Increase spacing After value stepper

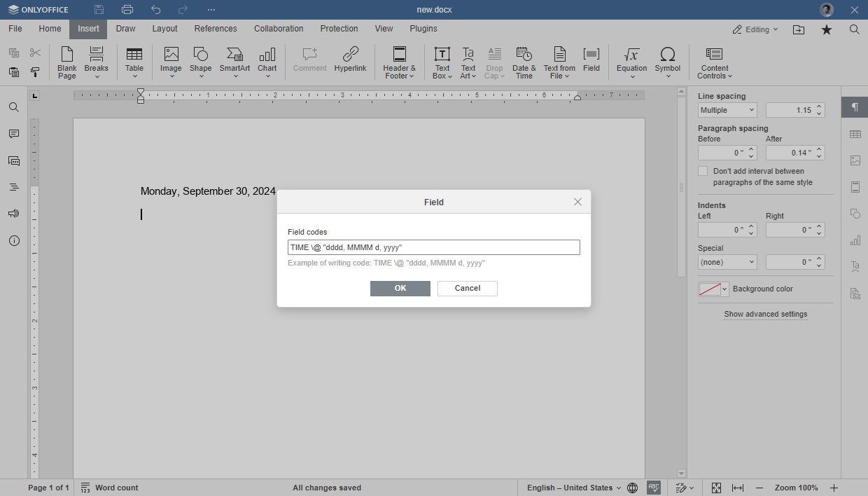820,149
